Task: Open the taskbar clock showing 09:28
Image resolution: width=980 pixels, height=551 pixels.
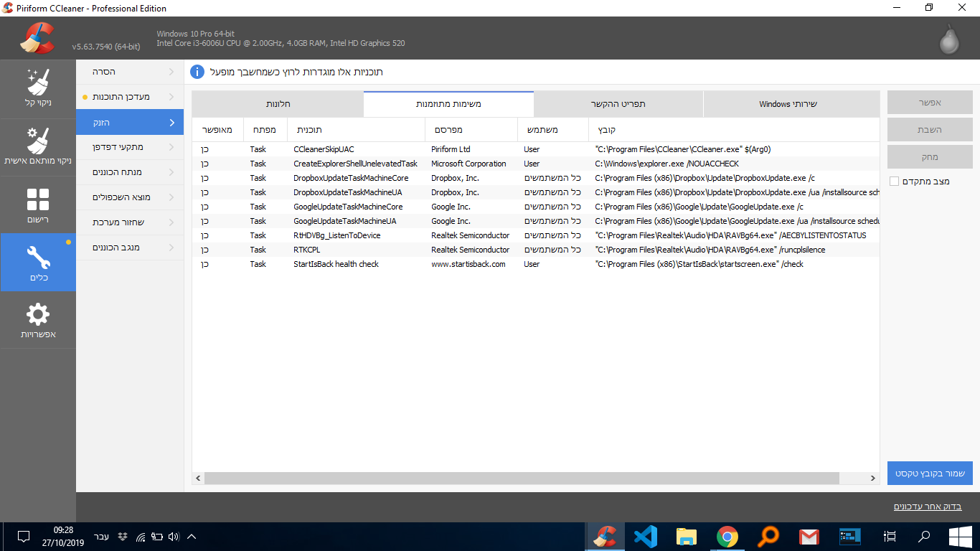Action: (x=64, y=536)
